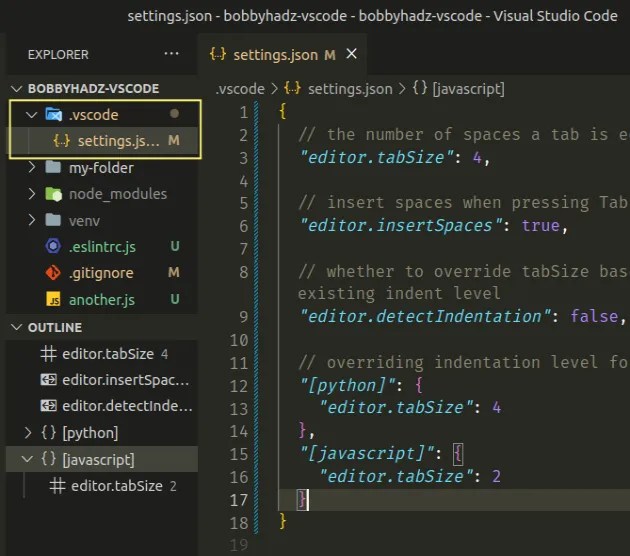Click number icon of outline editor.tabSize 4
The height and width of the screenshot is (556, 630).
click(49, 354)
